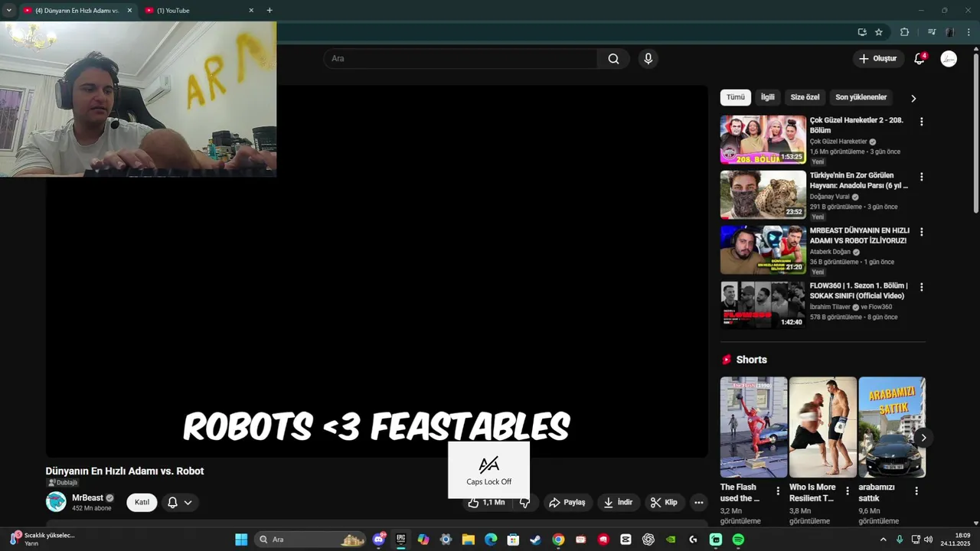Toggle microphone icon in system tray
This screenshot has width=980, height=551.
tap(900, 540)
